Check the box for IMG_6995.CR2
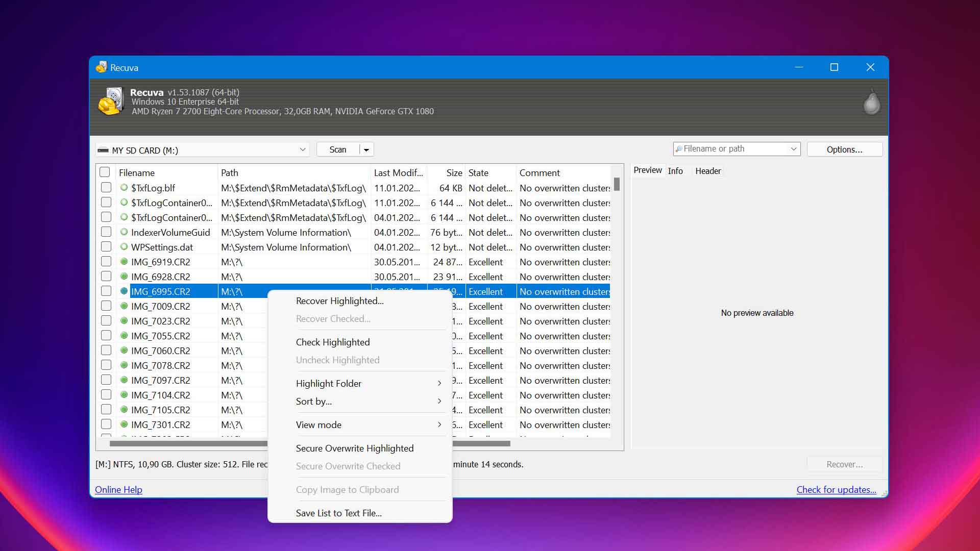The height and width of the screenshot is (551, 980). click(106, 291)
